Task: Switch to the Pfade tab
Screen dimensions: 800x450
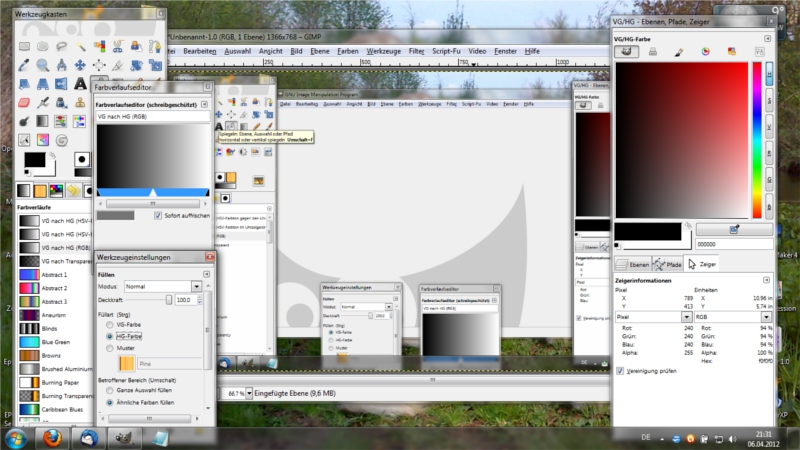Action: pos(667,264)
